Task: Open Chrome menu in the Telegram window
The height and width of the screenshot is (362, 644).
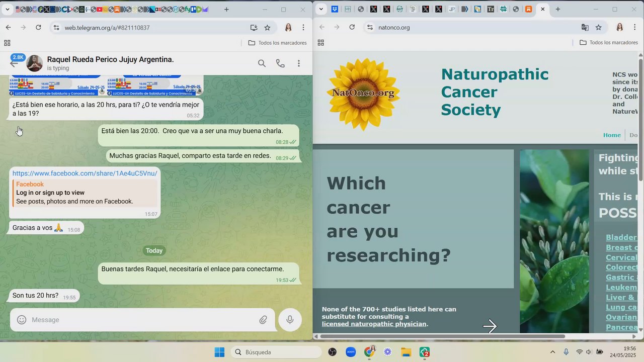Action: tap(303, 28)
